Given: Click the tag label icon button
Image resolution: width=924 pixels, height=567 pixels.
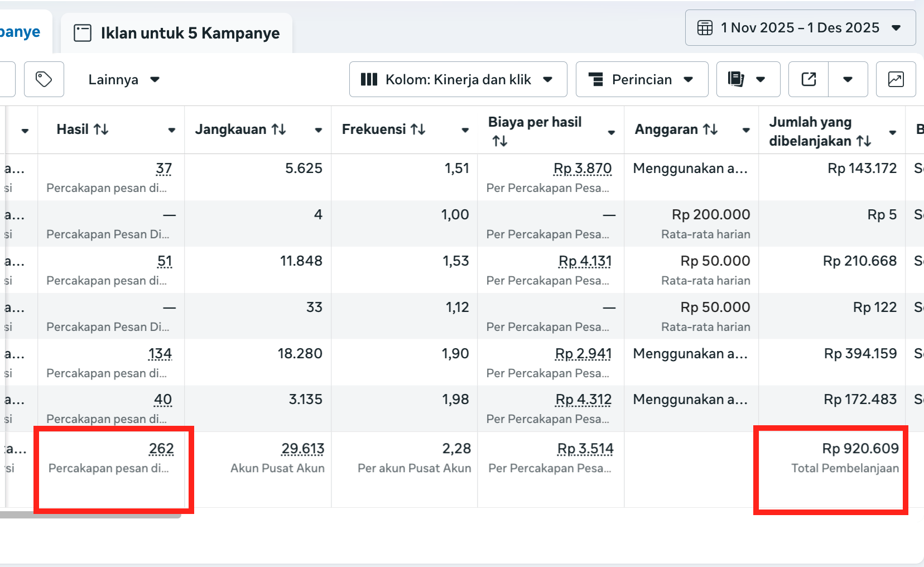Looking at the screenshot, I should (x=44, y=79).
